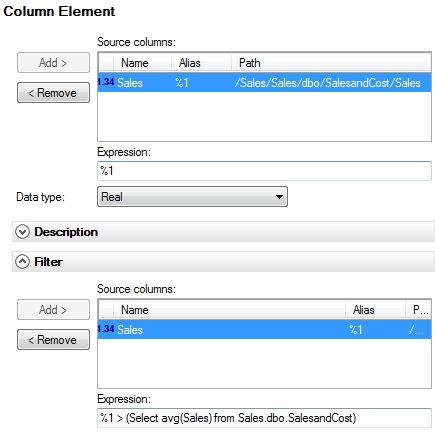Select the Sales row in the Filter source columns
435x434 pixels.
click(264, 329)
